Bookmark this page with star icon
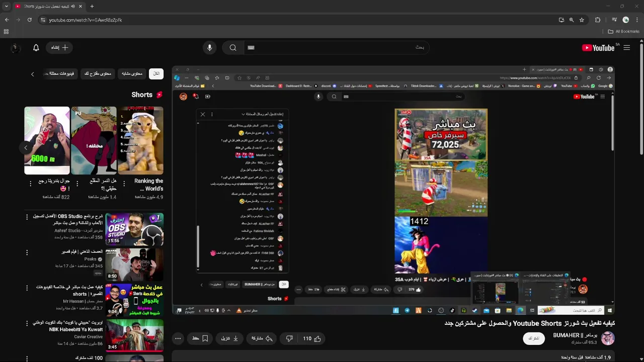This screenshot has height=362, width=644. click(582, 20)
